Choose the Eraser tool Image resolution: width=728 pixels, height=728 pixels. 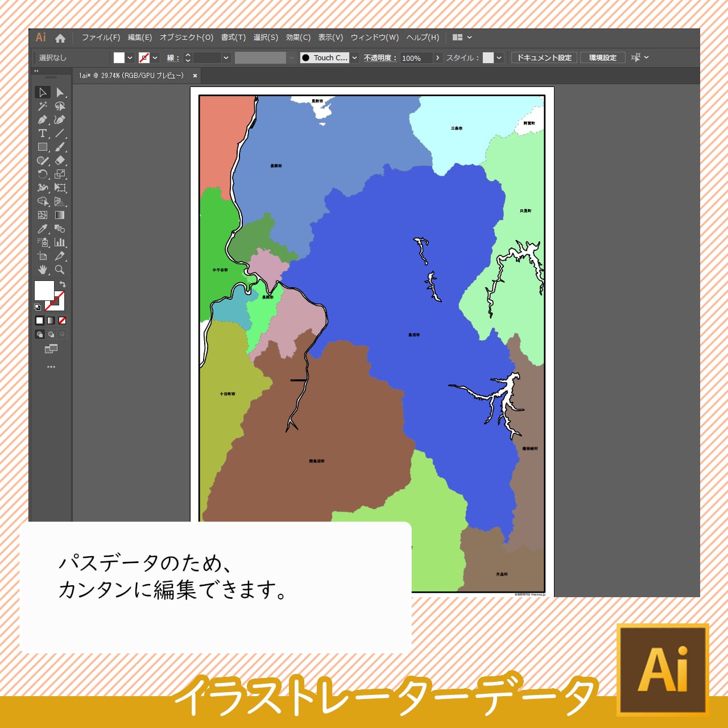coord(60,161)
